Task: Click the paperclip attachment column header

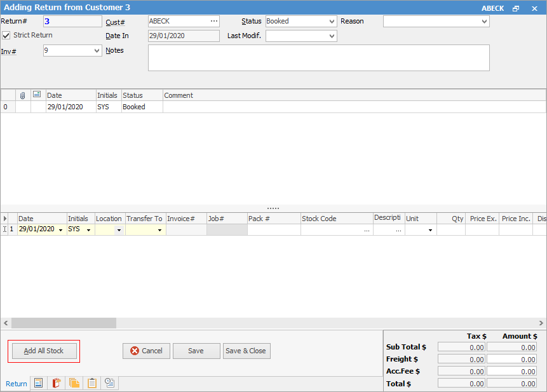Action: pyautogui.click(x=23, y=95)
